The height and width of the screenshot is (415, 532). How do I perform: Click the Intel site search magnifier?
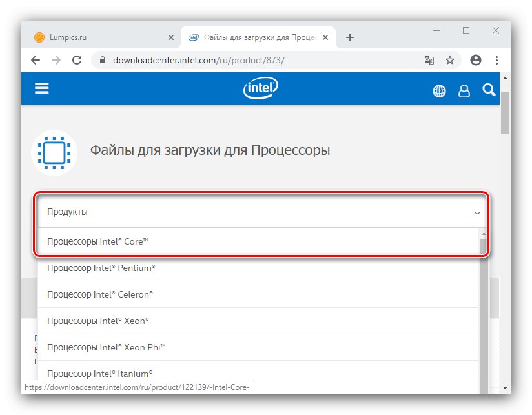click(x=489, y=90)
